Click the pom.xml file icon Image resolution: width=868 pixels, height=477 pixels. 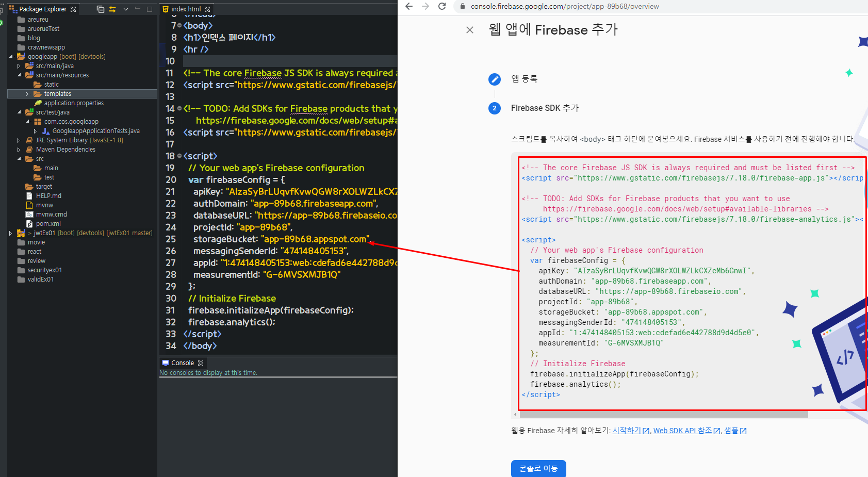point(29,224)
